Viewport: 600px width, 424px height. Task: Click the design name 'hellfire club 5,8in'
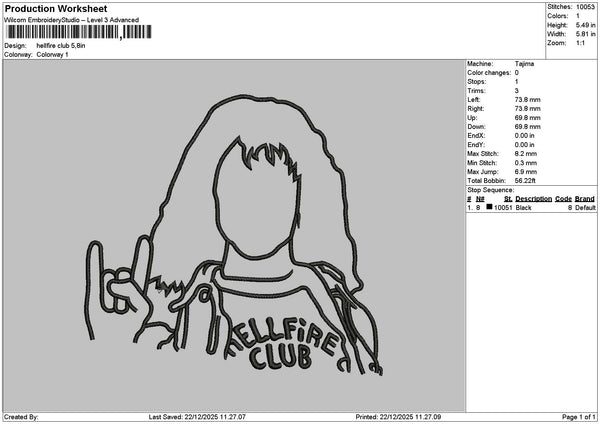point(61,46)
